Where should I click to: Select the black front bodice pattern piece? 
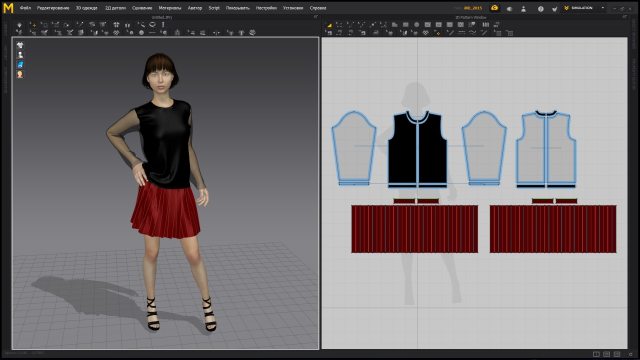[417, 149]
